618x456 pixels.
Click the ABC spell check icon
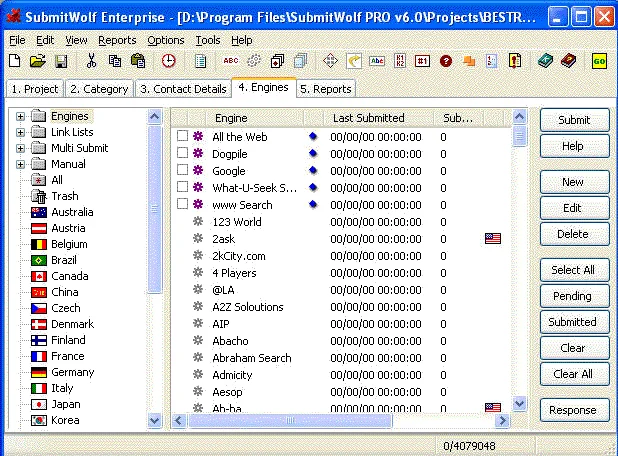tap(231, 62)
